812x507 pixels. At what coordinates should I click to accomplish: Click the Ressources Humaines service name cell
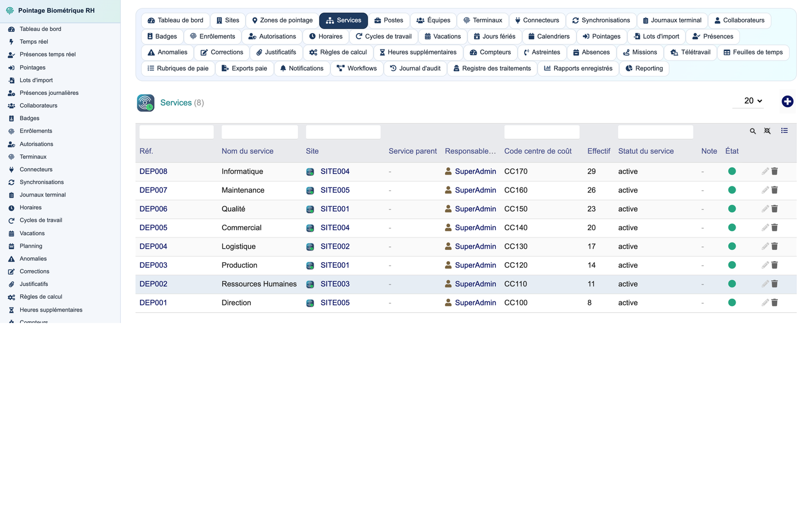point(259,284)
